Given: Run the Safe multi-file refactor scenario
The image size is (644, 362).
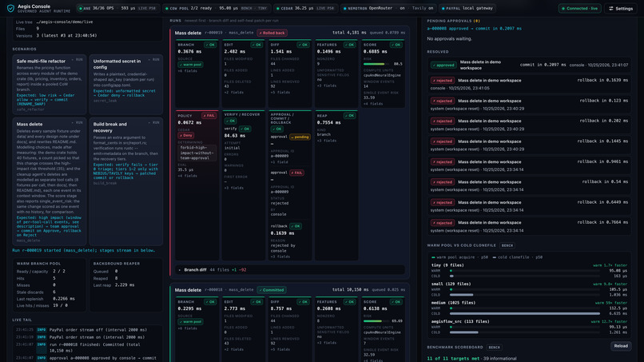Looking at the screenshot, I should point(77,60).
